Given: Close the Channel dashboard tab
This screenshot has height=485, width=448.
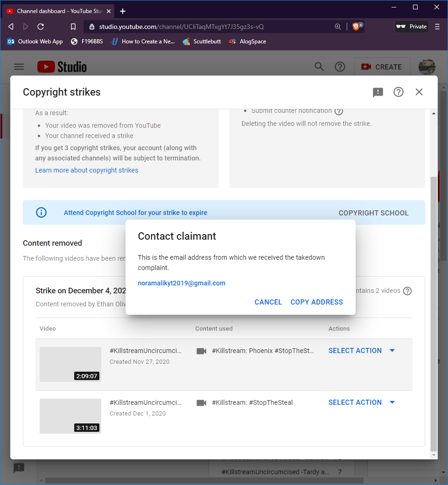Looking at the screenshot, I should tap(109, 11).
